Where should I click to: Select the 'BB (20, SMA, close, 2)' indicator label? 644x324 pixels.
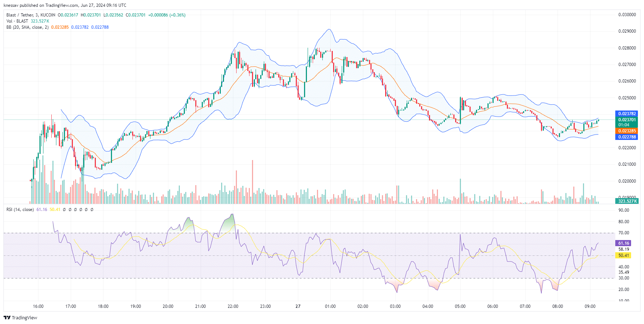click(x=27, y=27)
